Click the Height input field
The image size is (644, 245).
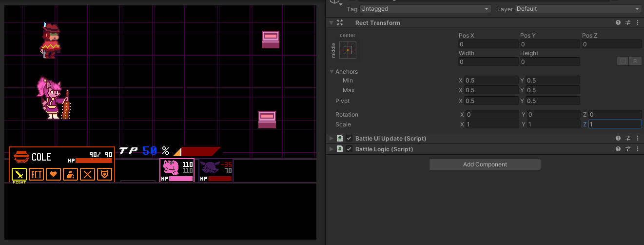[550, 62]
